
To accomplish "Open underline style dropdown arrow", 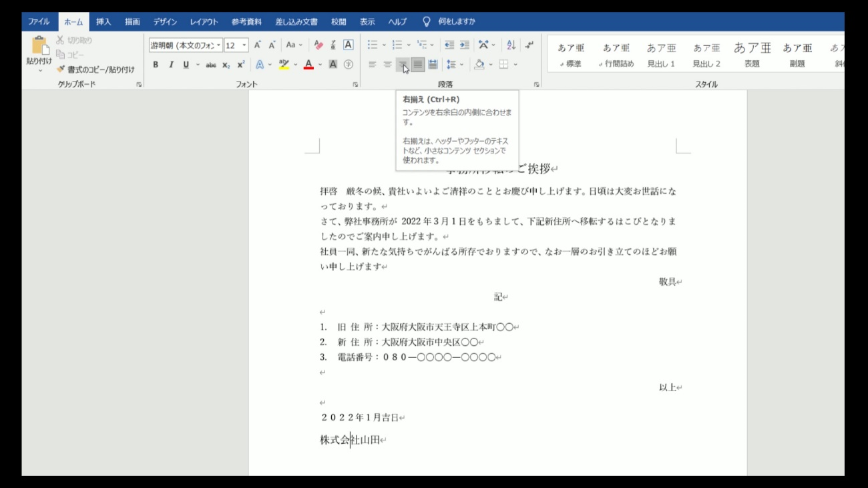I will tap(198, 65).
